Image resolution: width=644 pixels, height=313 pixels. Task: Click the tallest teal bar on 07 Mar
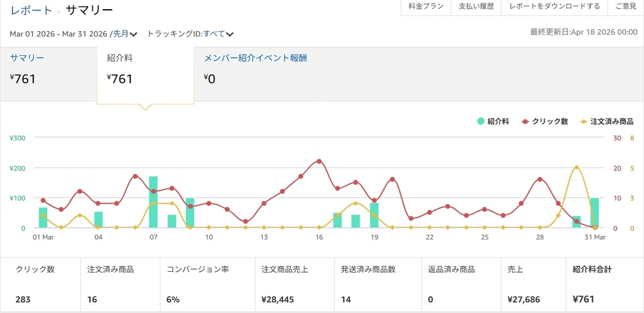click(x=153, y=202)
